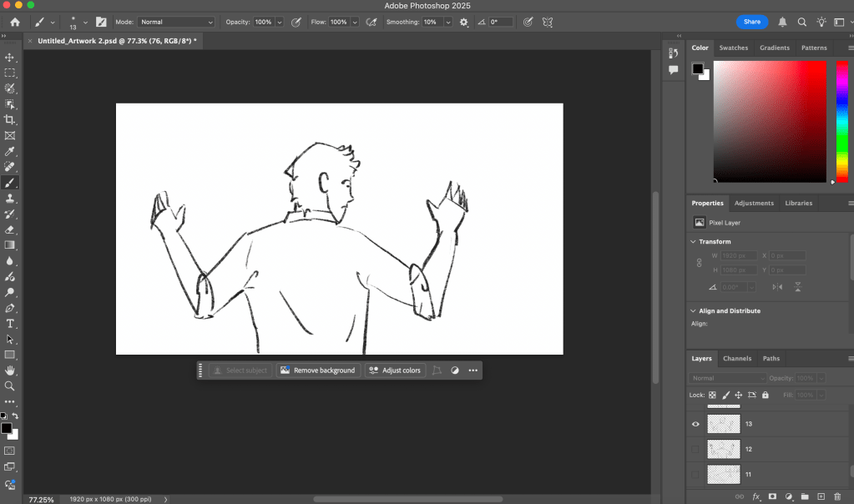
Task: Delete layer using trash icon
Action: 837,496
